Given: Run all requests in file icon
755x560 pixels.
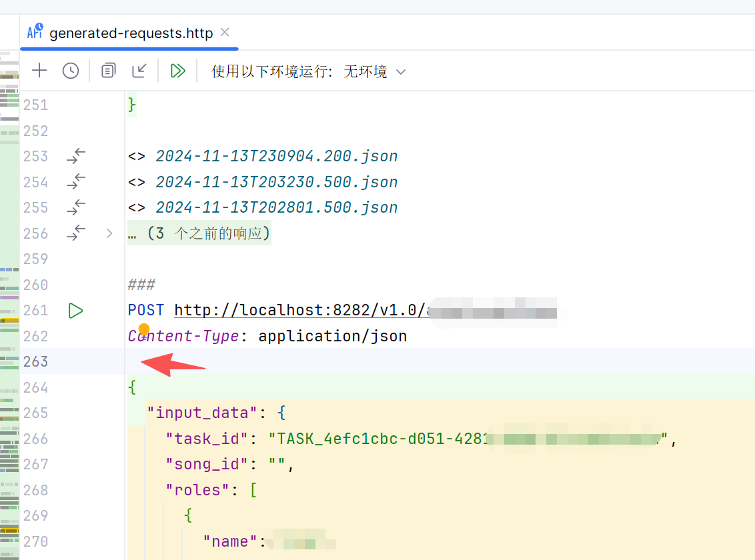Looking at the screenshot, I should tap(177, 71).
